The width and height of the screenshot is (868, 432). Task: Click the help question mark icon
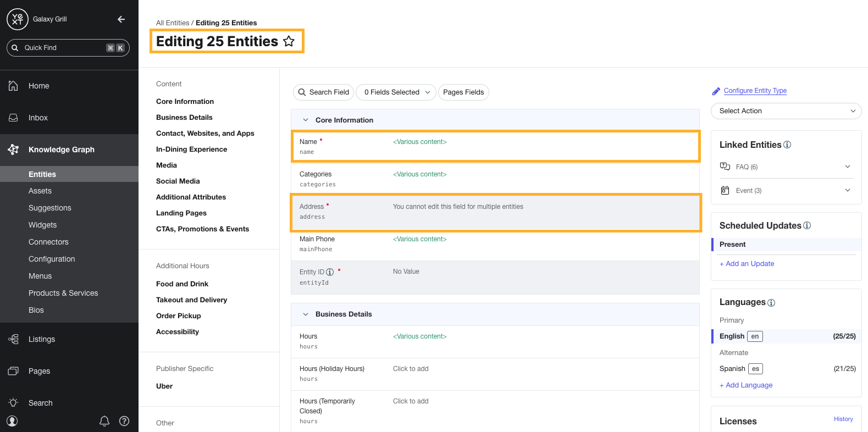(124, 421)
